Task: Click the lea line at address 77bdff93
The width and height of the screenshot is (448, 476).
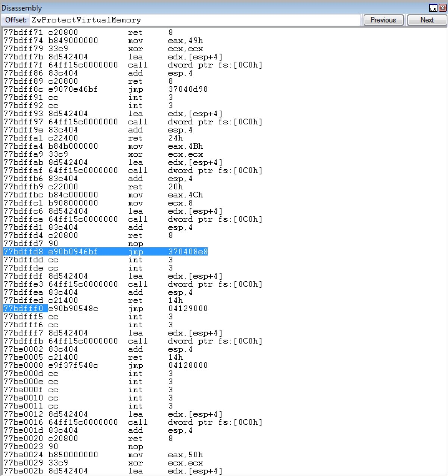Action: 113,114
